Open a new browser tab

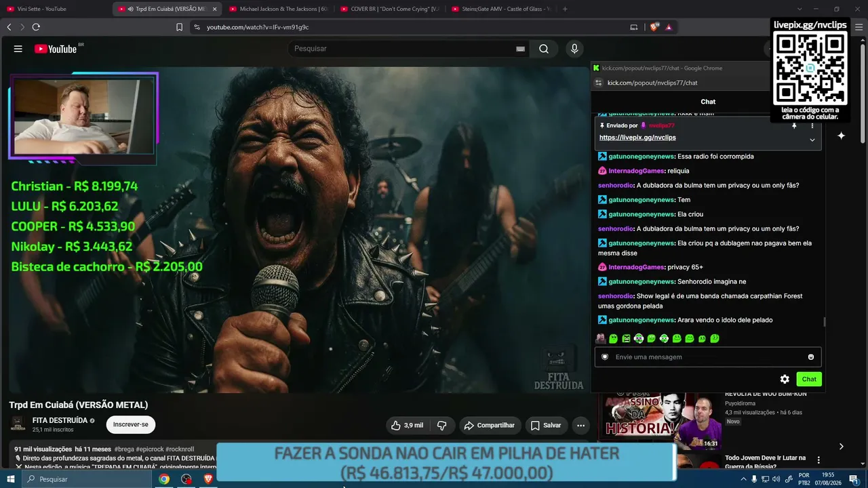[565, 9]
